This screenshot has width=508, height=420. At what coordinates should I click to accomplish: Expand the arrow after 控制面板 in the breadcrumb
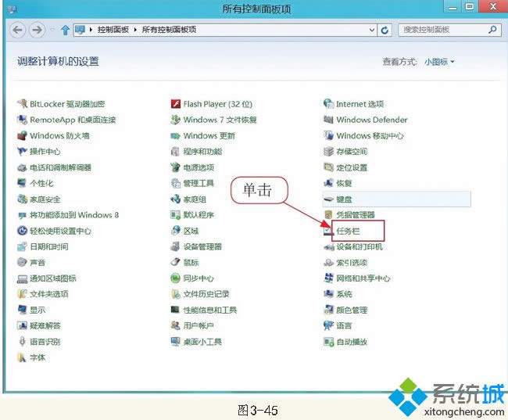pos(135,31)
